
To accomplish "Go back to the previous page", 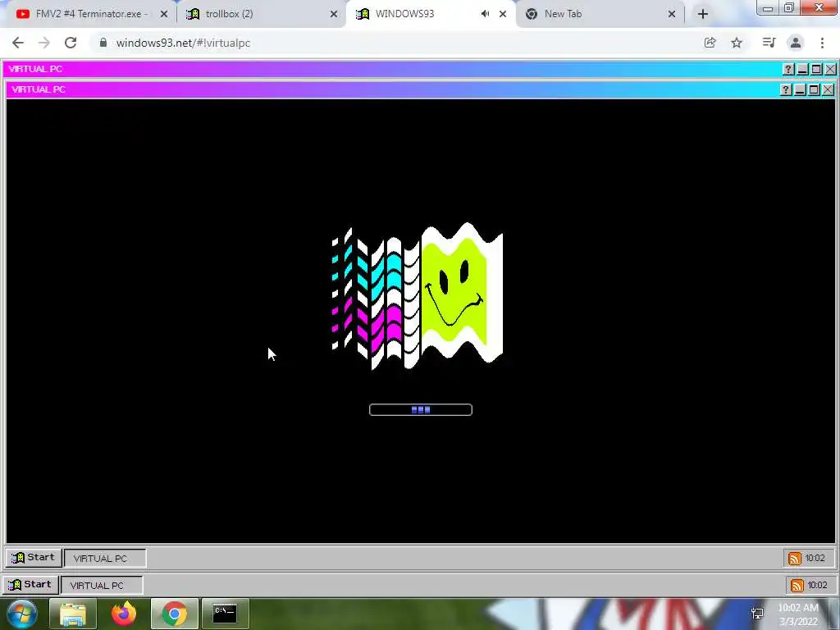I will (18, 43).
